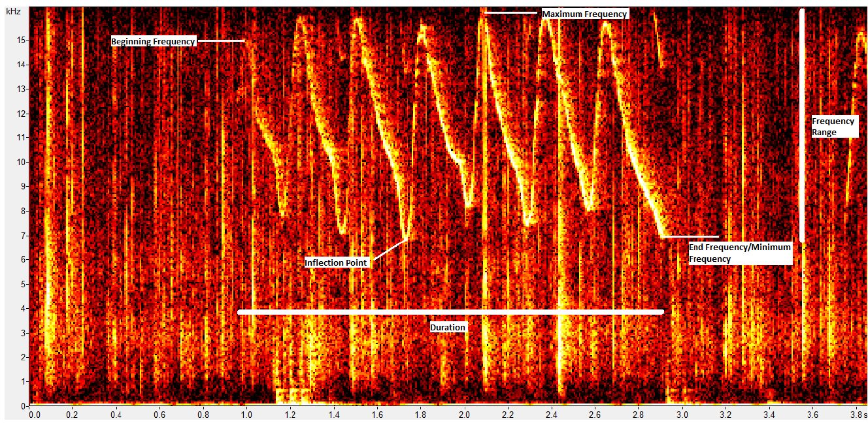Click the vertical white Frequency Range bar
This screenshot has width=868, height=427.
click(802, 125)
